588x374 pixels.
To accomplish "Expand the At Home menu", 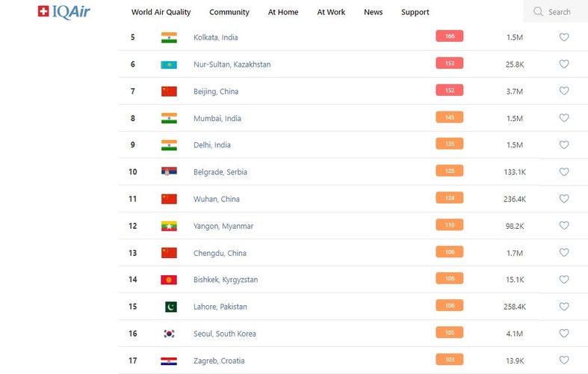I will coord(283,12).
